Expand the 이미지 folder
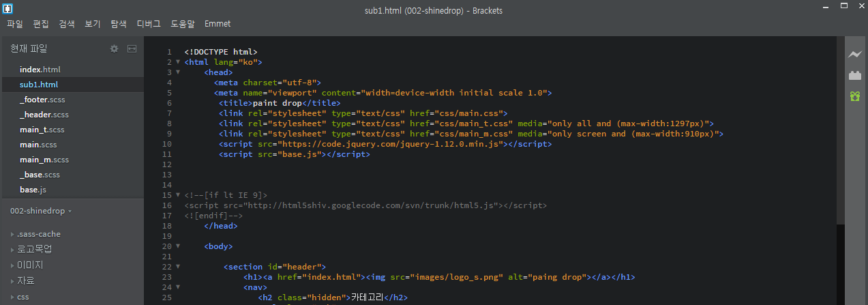 (12, 265)
